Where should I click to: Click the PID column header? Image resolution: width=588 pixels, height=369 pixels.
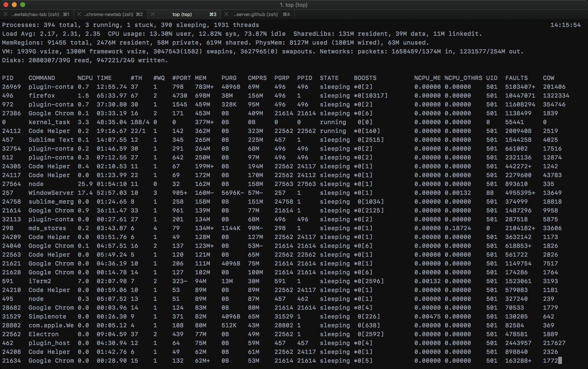pos(8,78)
